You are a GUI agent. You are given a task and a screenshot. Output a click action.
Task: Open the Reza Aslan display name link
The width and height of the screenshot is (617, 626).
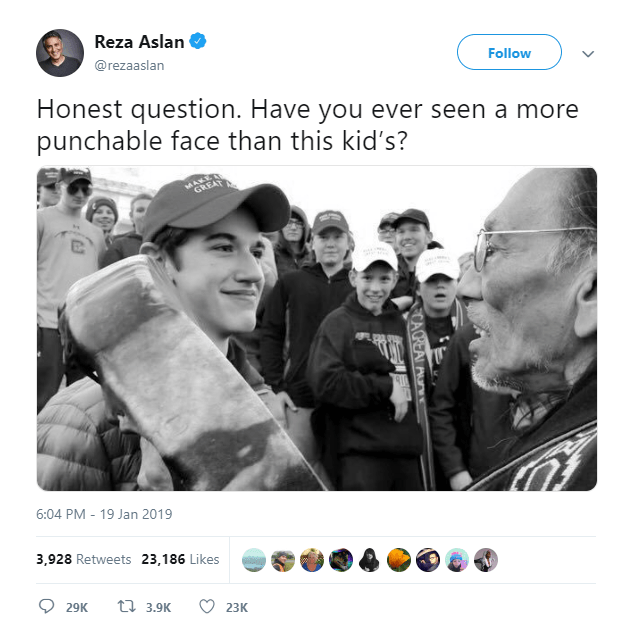point(139,42)
